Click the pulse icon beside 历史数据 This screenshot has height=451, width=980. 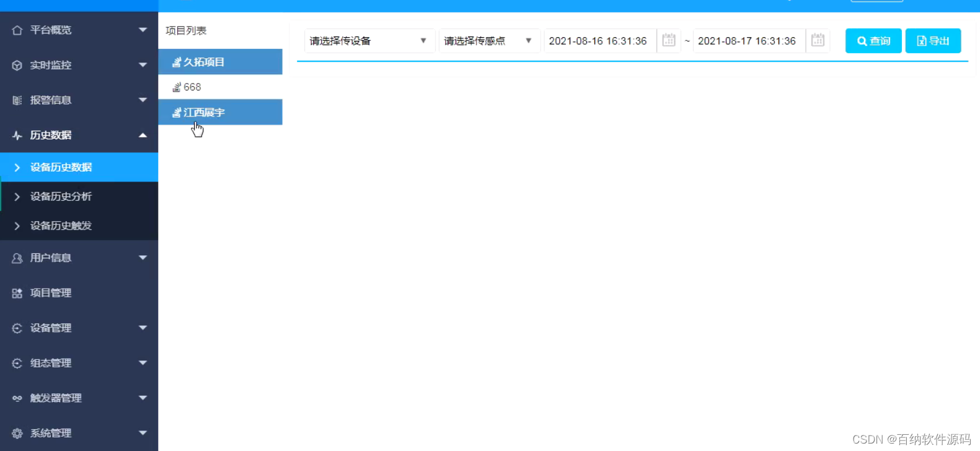pos(17,135)
